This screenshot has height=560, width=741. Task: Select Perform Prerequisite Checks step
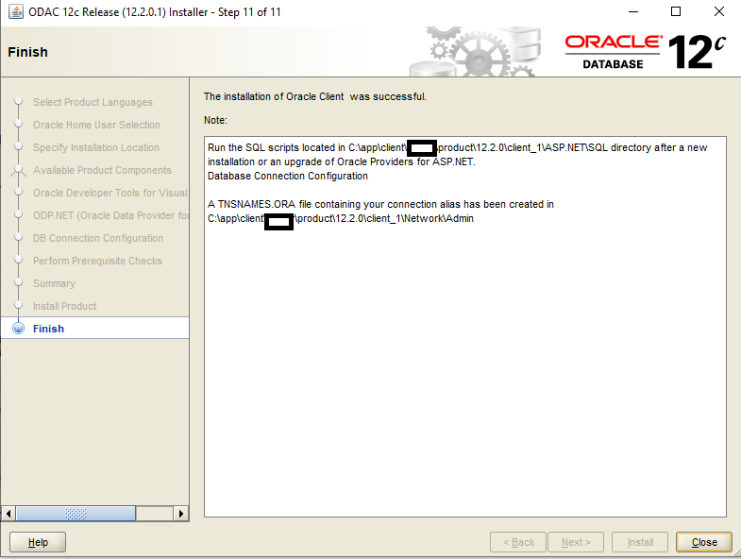(97, 261)
